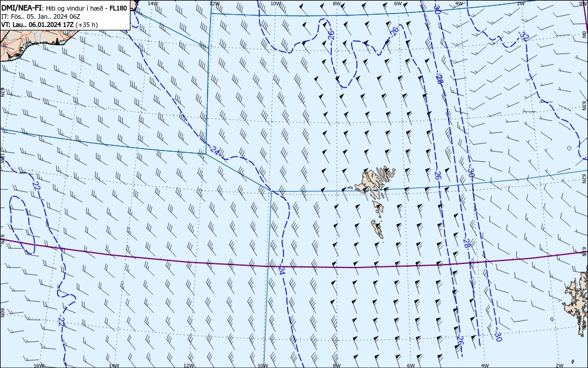Click the '4W' longitude label on the bottom edge
This screenshot has width=588, height=368.
coord(485,366)
